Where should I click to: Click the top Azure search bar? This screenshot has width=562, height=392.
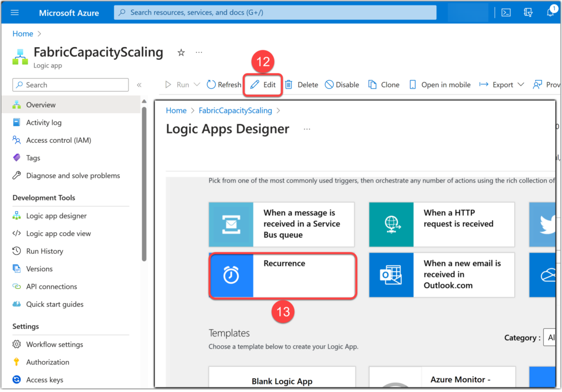[x=275, y=13]
